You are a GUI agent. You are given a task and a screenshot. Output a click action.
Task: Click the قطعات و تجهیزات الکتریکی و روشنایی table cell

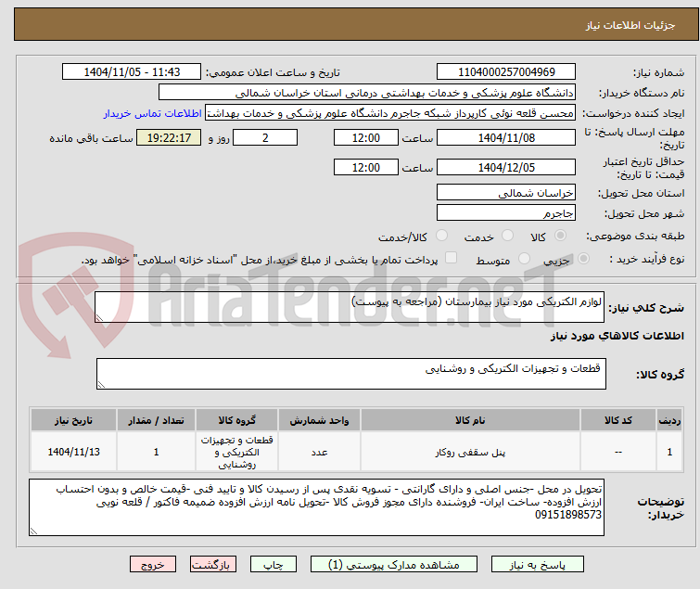pyautogui.click(x=236, y=452)
